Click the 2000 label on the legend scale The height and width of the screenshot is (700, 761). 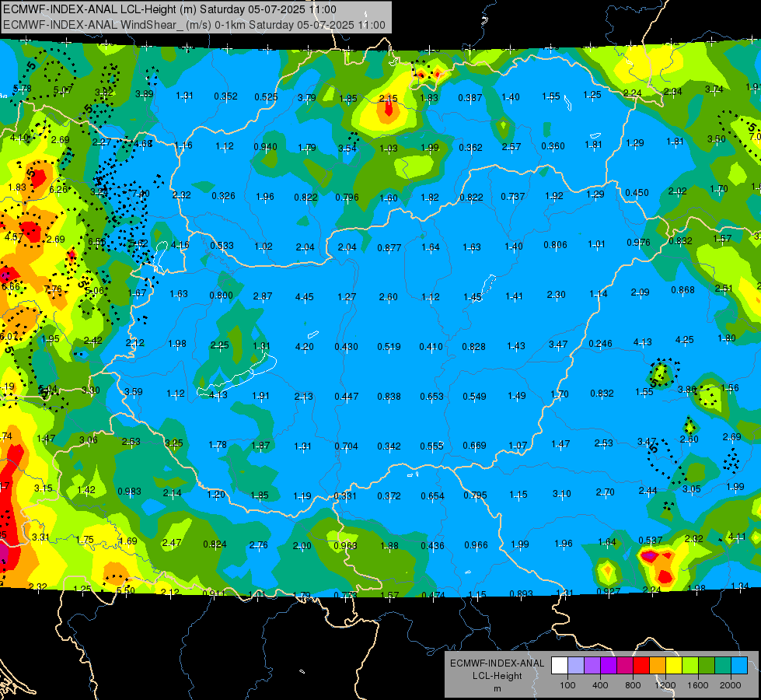[731, 685]
